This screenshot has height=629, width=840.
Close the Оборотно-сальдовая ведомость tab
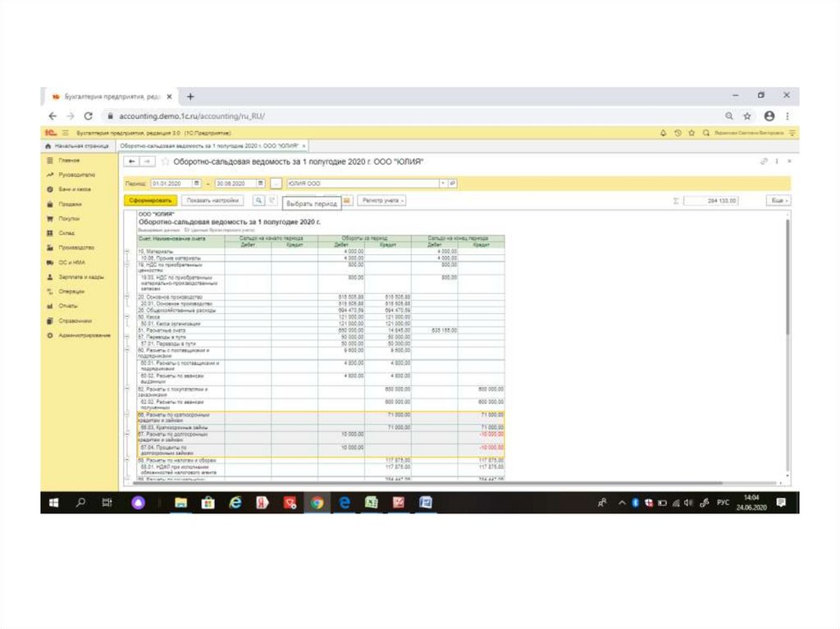pos(304,146)
